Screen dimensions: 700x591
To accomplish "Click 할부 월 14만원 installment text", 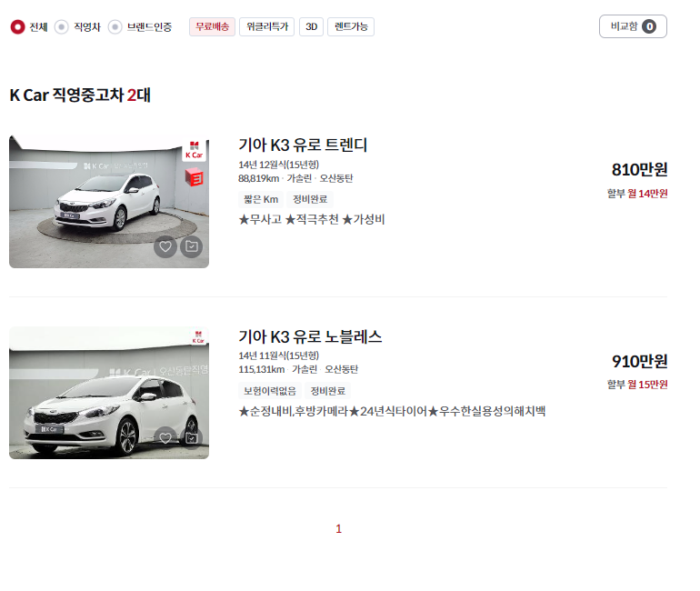I will (x=637, y=194).
